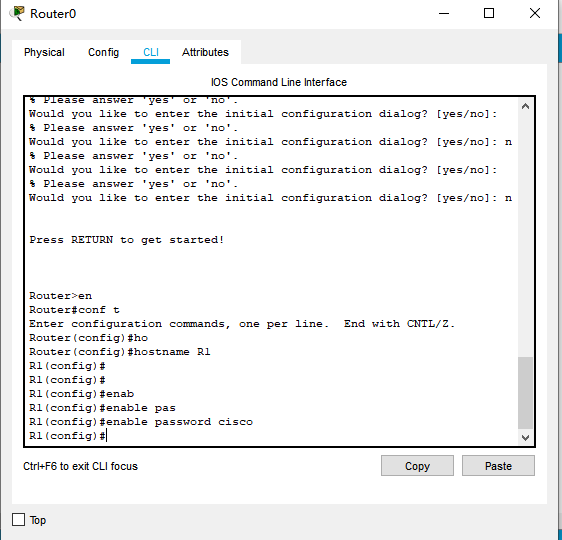562x540 pixels.
Task: Click the 'Press RETURN to get started!' line
Action: point(127,240)
